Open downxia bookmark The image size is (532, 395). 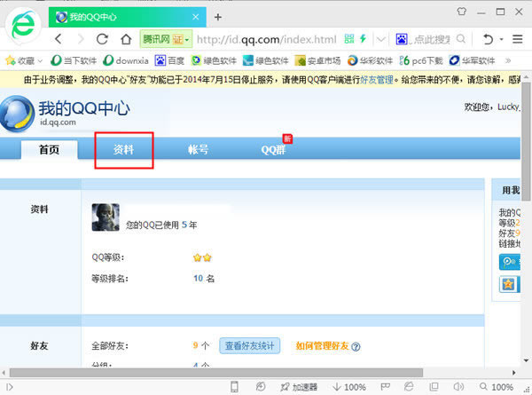tap(126, 60)
